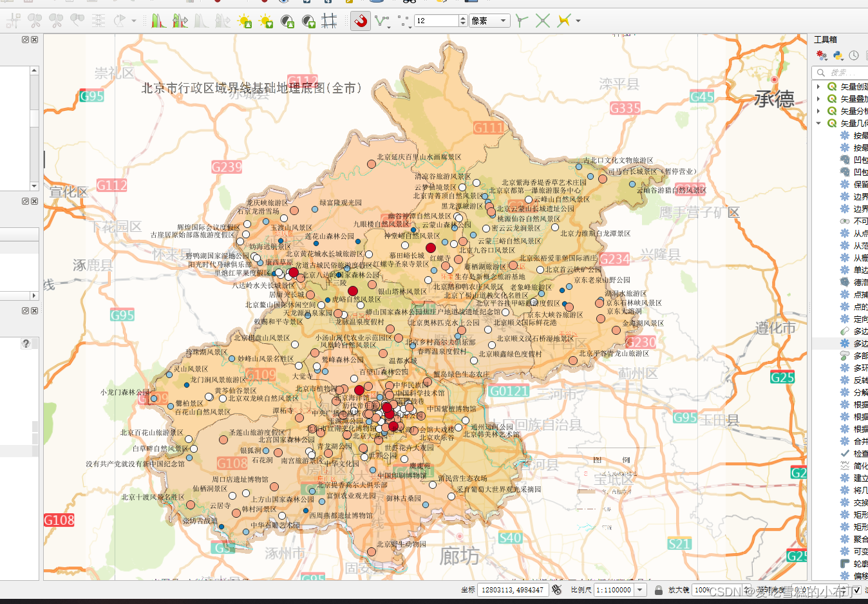This screenshot has width=868, height=604.
Task: Select the 反转 algorithm row
Action: [840, 380]
